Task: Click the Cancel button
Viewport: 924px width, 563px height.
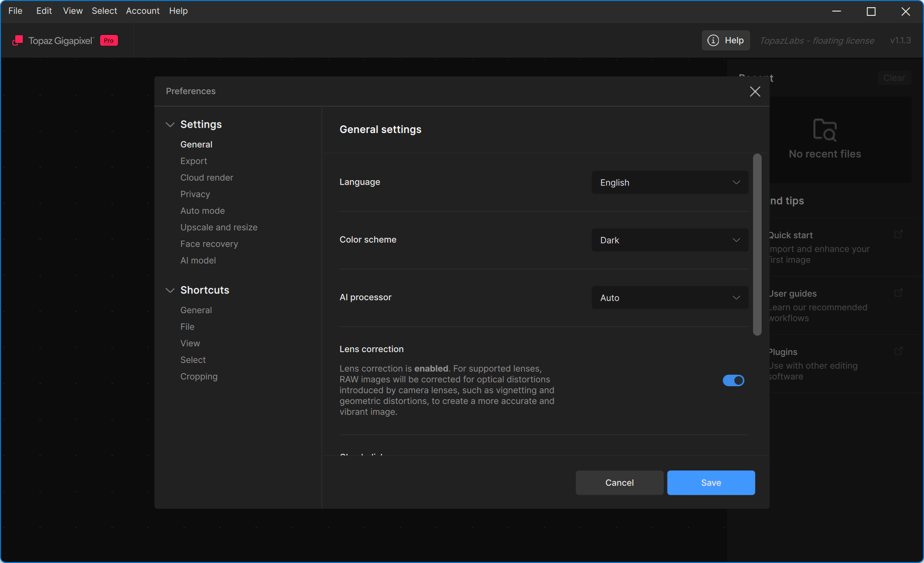Action: tap(619, 483)
